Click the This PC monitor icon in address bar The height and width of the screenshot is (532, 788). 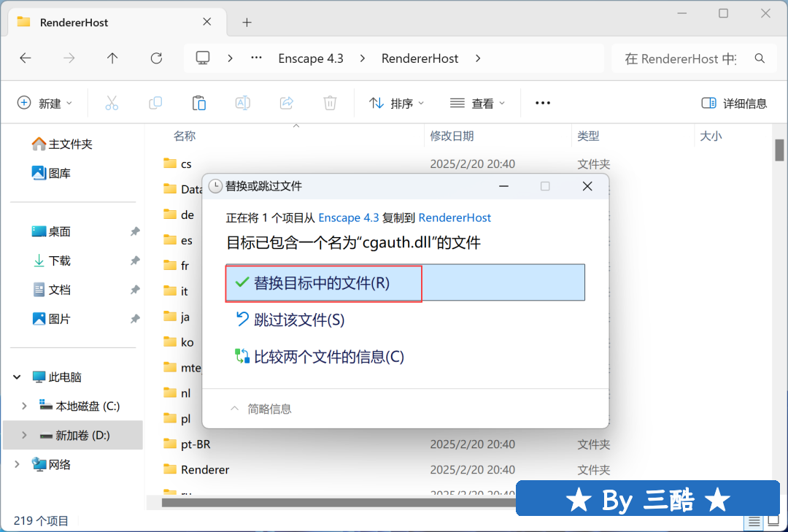click(x=203, y=58)
